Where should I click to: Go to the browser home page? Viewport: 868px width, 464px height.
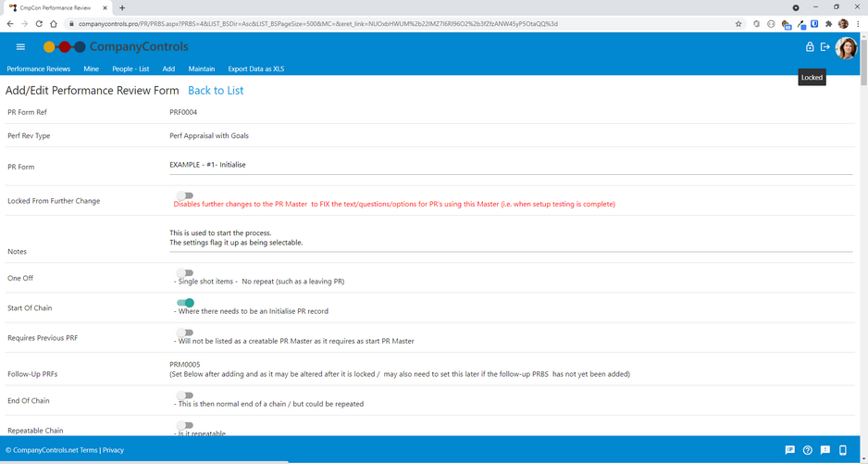coord(53,24)
